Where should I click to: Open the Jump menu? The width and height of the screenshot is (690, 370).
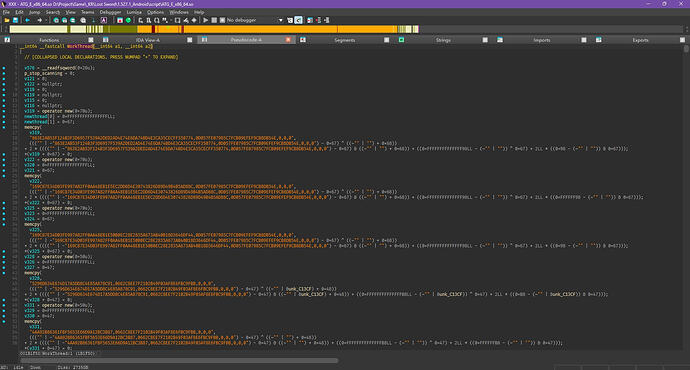pos(34,12)
